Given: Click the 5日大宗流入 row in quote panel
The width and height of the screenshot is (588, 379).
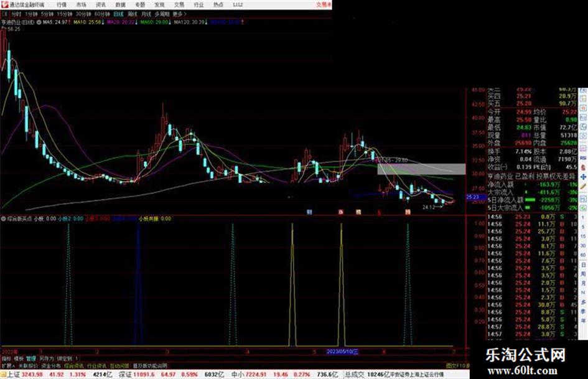Looking at the screenshot, I should pos(532,207).
